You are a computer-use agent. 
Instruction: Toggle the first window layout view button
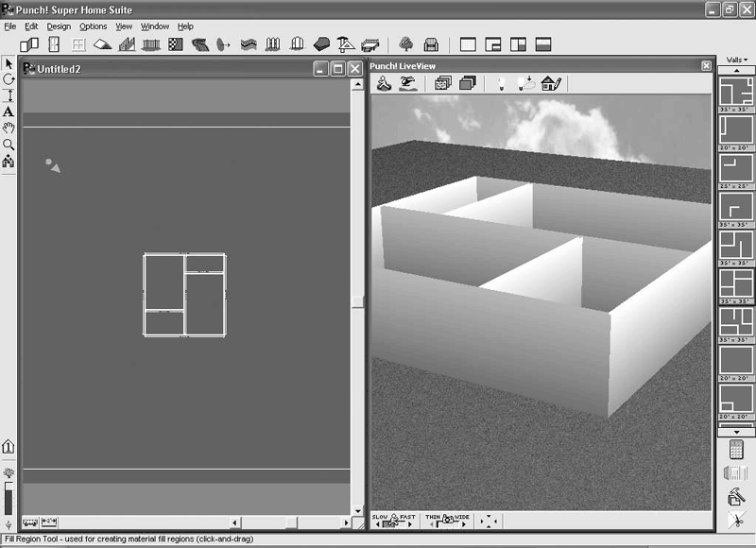tap(468, 44)
